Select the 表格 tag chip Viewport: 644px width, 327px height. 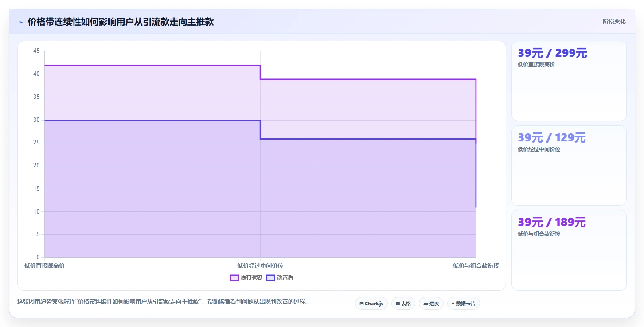coord(403,304)
